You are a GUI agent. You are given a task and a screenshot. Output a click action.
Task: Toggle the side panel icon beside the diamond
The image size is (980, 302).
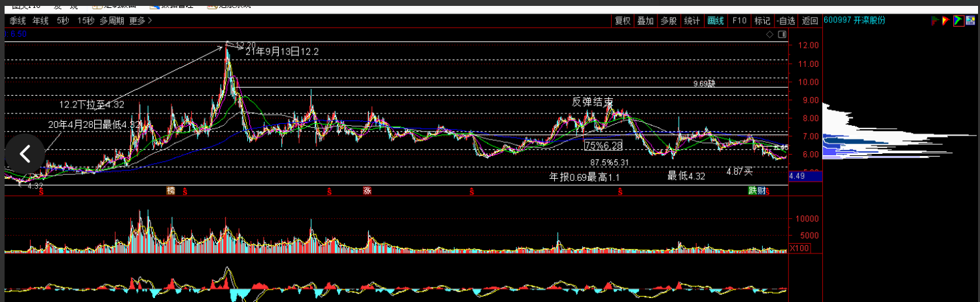pos(780,35)
